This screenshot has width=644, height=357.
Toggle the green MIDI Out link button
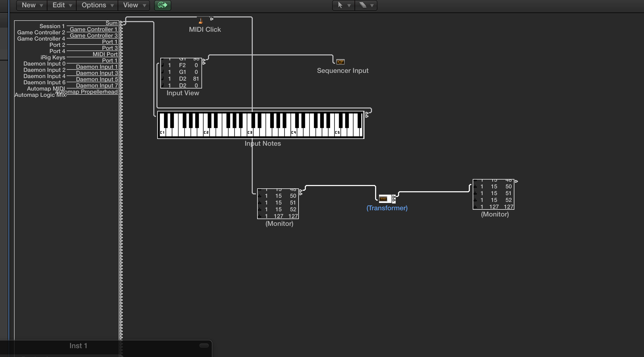click(163, 5)
